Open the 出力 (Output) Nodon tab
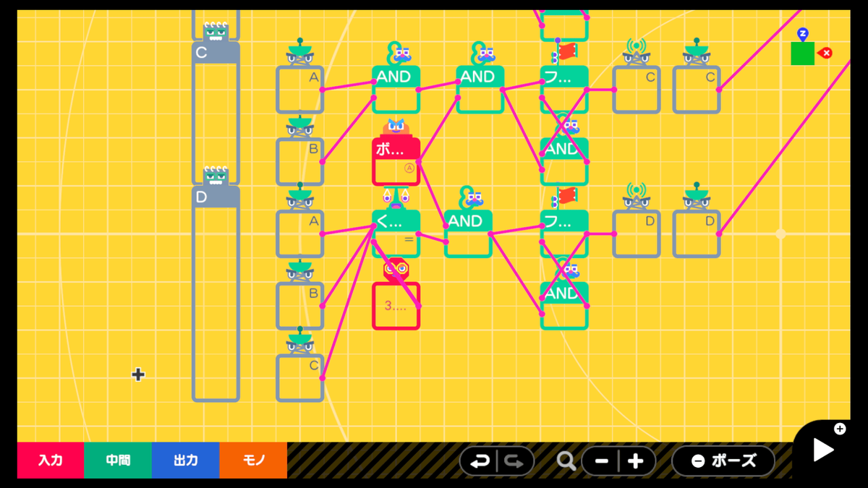 185,461
